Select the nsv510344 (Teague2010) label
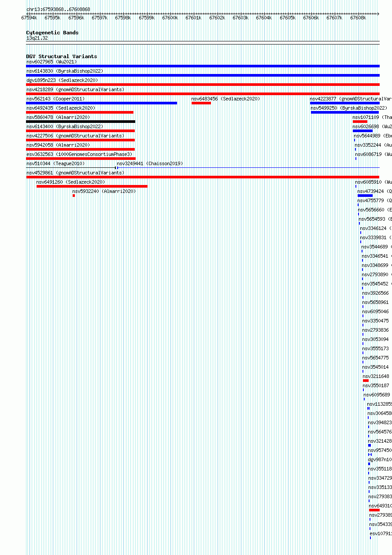The image size is (392, 555). point(55,163)
